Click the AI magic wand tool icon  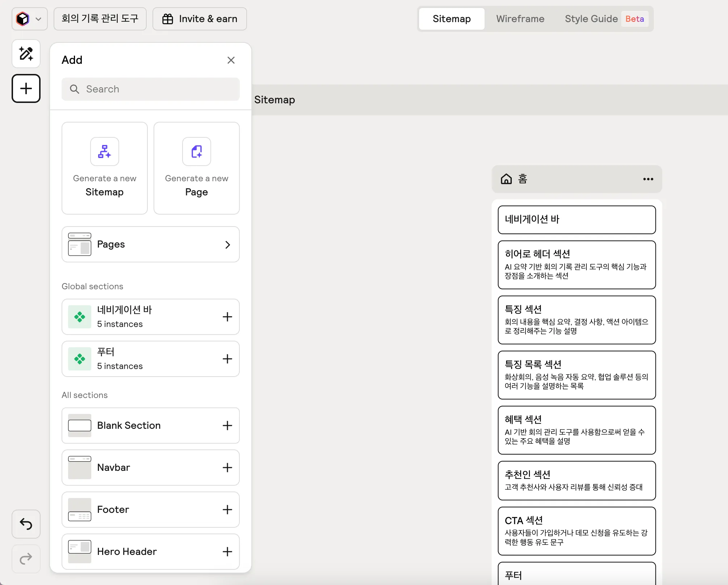click(x=26, y=54)
